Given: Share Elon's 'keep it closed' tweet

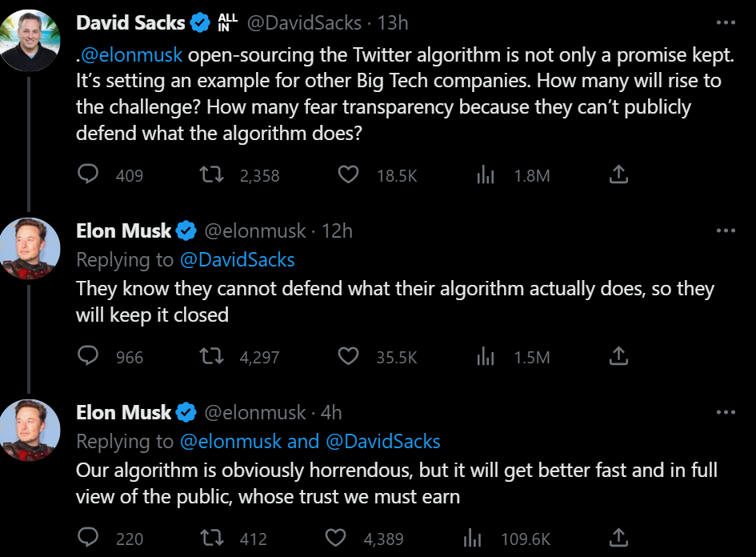Looking at the screenshot, I should tap(618, 356).
